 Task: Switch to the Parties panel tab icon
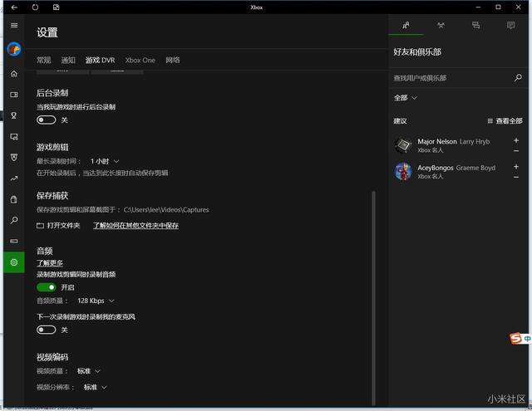(441, 26)
